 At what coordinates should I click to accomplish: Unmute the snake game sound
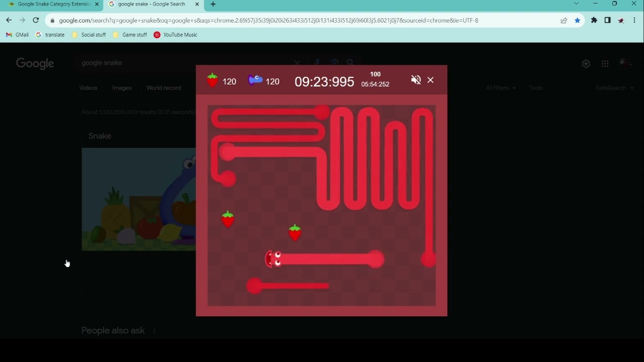point(416,80)
